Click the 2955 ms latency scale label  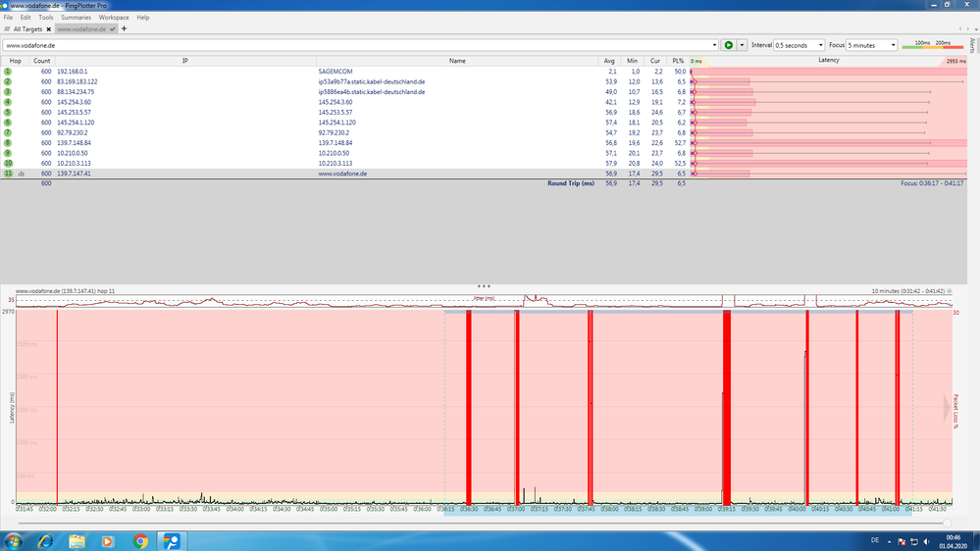click(x=955, y=61)
